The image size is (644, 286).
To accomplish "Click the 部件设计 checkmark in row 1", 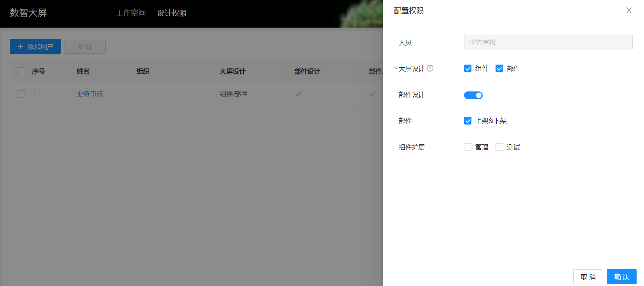I will click(x=298, y=94).
